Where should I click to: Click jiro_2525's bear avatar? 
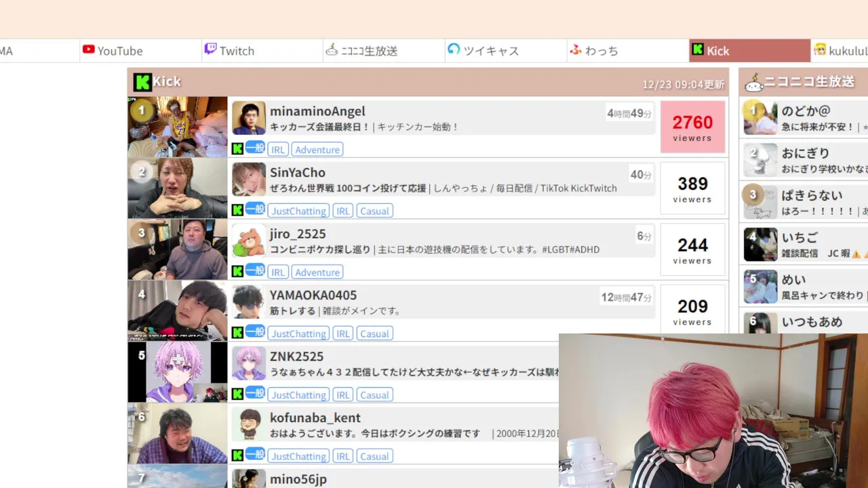coord(249,241)
